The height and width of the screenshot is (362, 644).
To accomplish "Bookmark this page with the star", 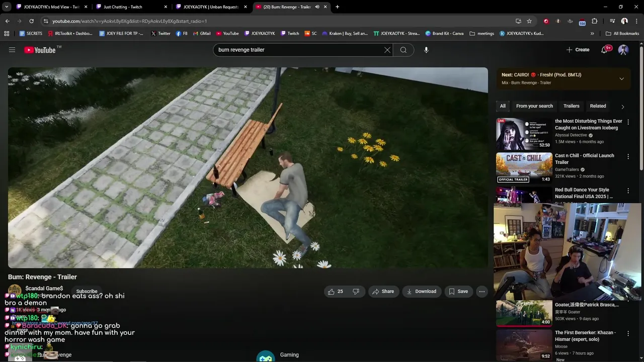I will point(529,21).
